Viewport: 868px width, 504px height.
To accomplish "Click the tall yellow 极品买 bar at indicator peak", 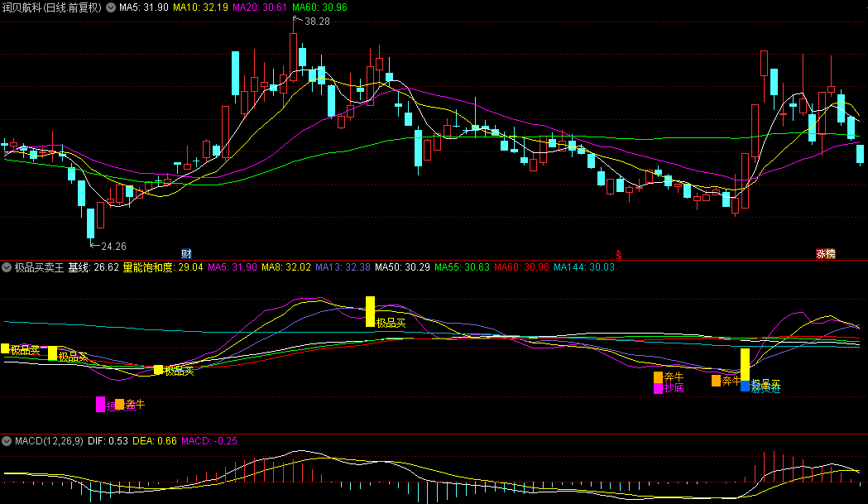I will 370,310.
